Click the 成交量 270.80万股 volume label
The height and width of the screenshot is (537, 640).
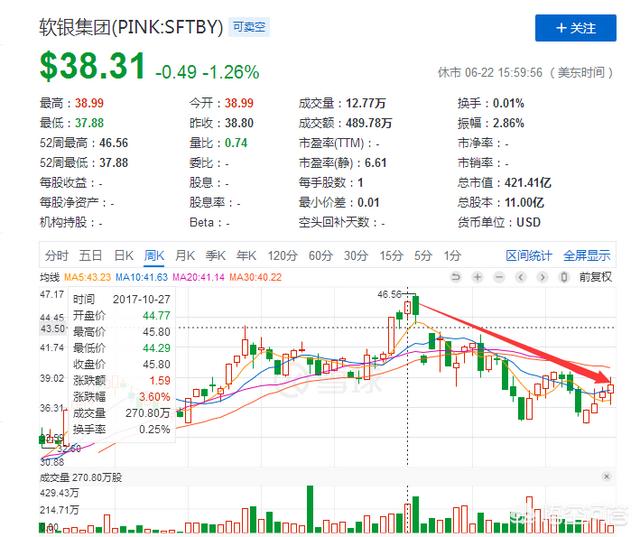(x=81, y=477)
